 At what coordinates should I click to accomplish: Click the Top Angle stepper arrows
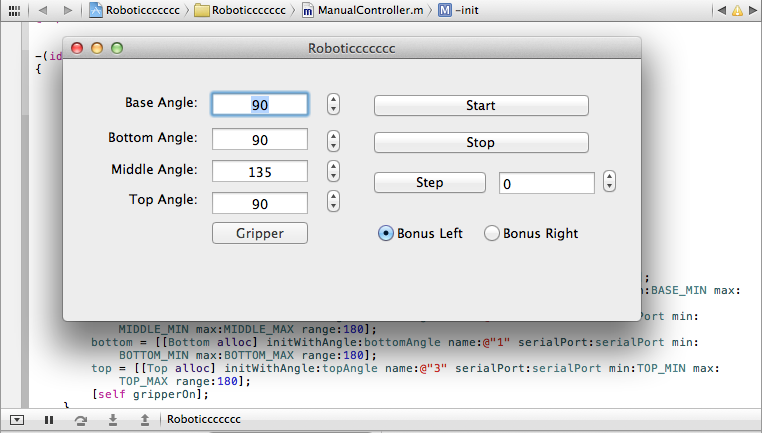(334, 202)
